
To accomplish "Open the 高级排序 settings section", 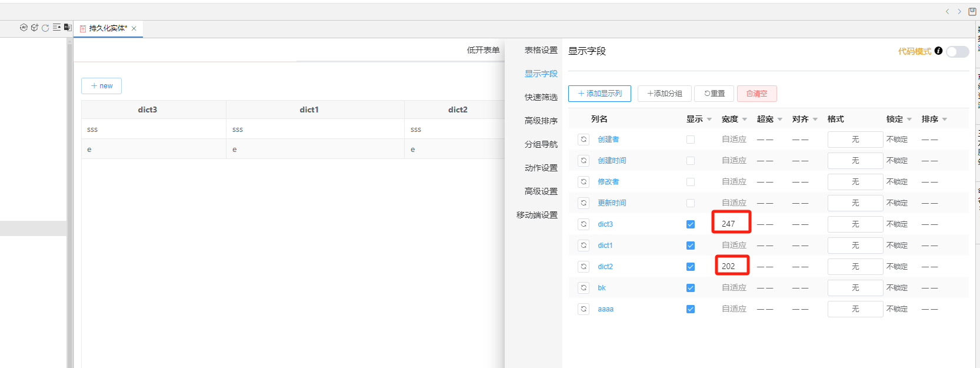I will point(541,121).
